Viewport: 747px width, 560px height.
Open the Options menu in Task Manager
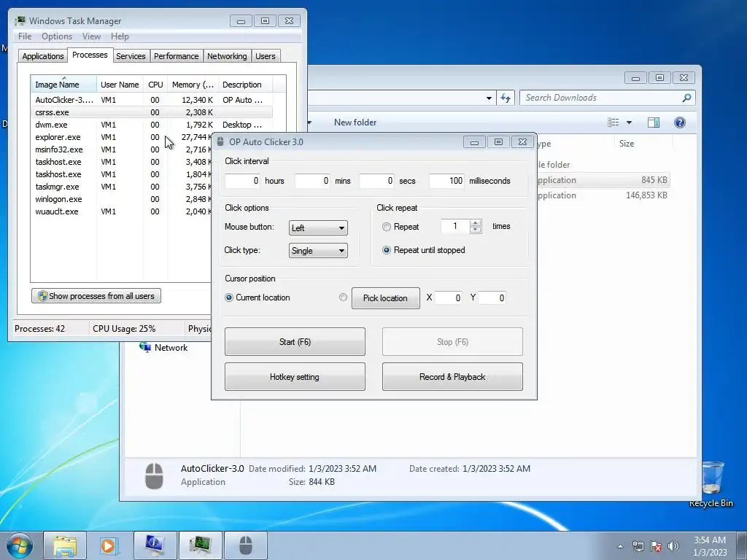pyautogui.click(x=57, y=36)
